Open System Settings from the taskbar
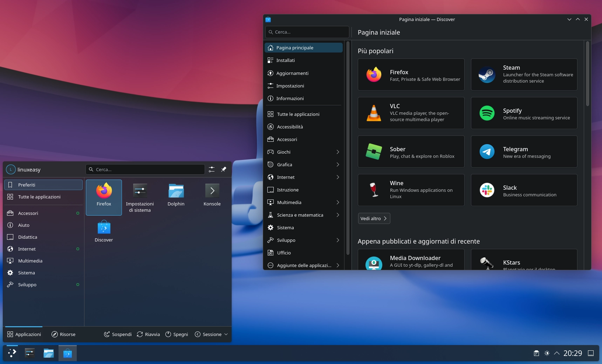This screenshot has width=602, height=364. [30, 353]
